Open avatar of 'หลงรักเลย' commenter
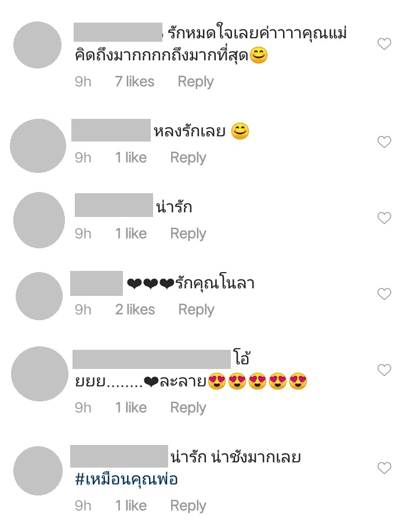Viewport: 417px width, 532px height. pos(38,146)
